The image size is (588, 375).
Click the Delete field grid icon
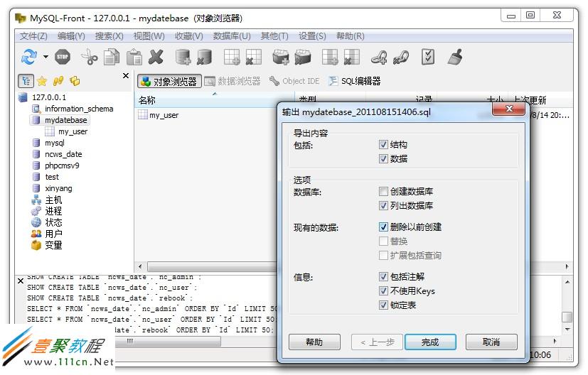[352, 57]
